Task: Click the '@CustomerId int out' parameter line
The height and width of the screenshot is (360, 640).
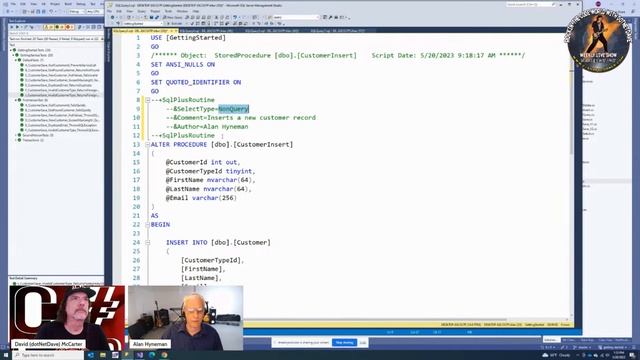Action: click(203, 162)
